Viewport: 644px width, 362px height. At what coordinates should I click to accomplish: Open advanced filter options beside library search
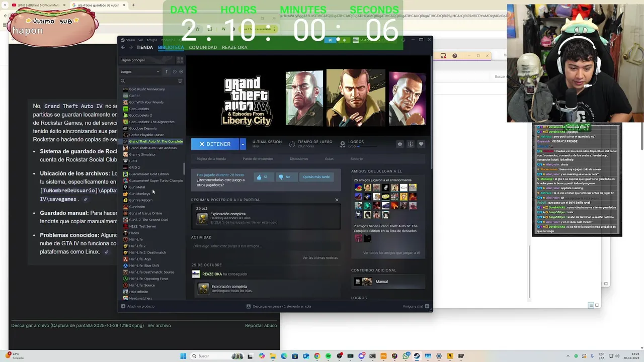pyautogui.click(x=180, y=81)
